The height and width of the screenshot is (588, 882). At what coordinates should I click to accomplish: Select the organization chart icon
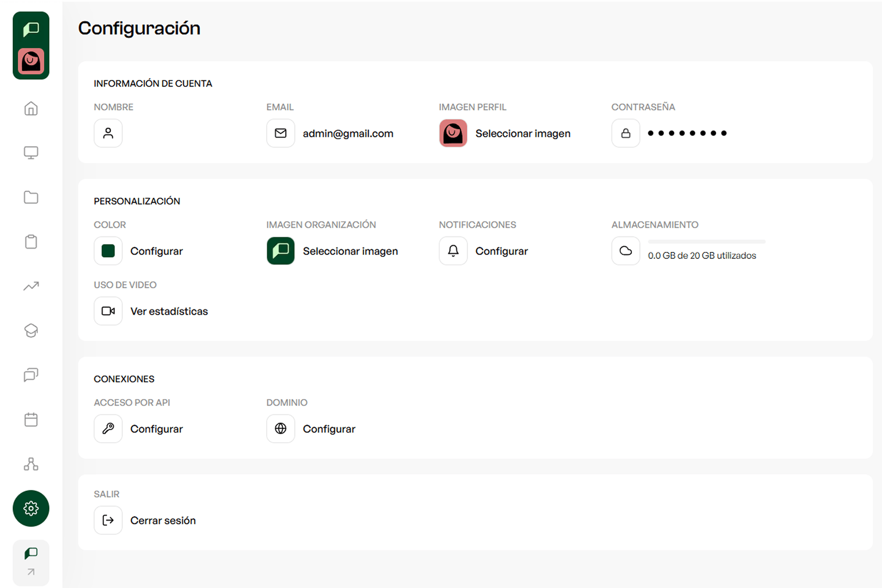click(31, 464)
